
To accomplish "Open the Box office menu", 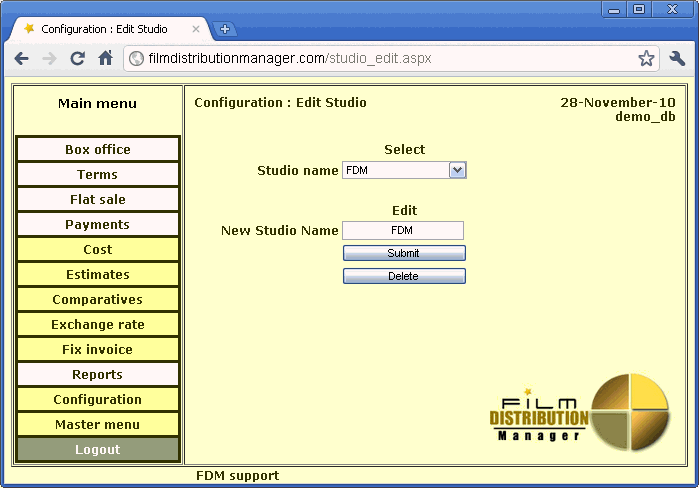I will coord(98,150).
